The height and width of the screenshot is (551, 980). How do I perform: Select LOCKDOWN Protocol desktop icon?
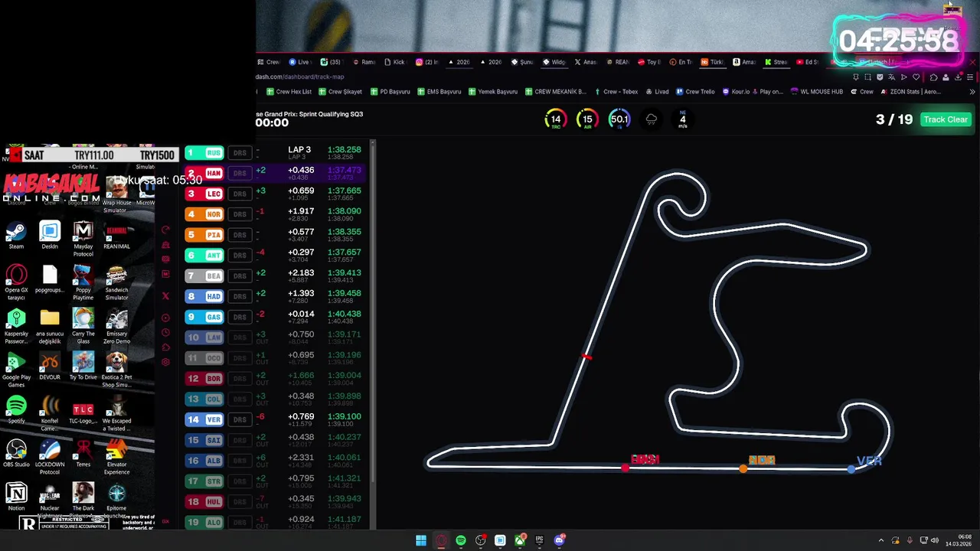click(50, 457)
